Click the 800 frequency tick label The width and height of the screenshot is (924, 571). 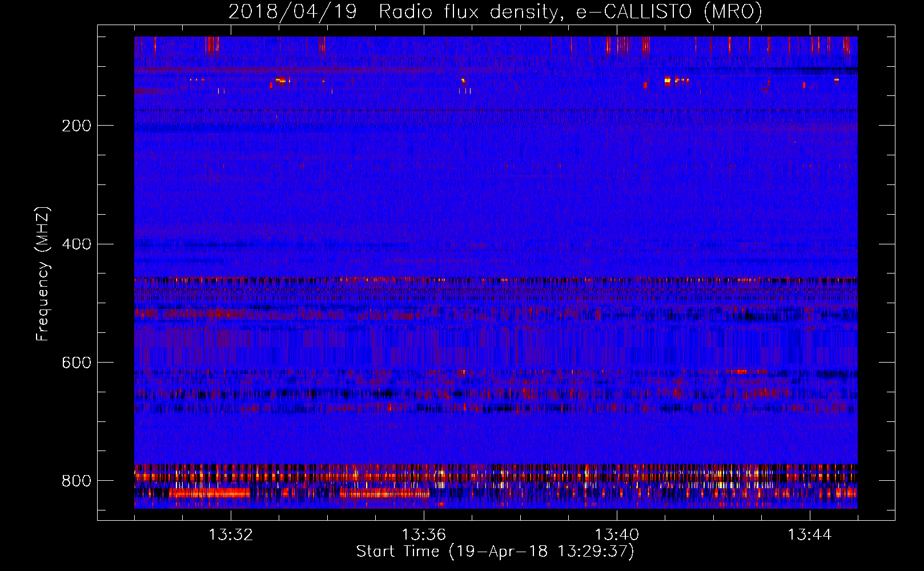click(77, 481)
